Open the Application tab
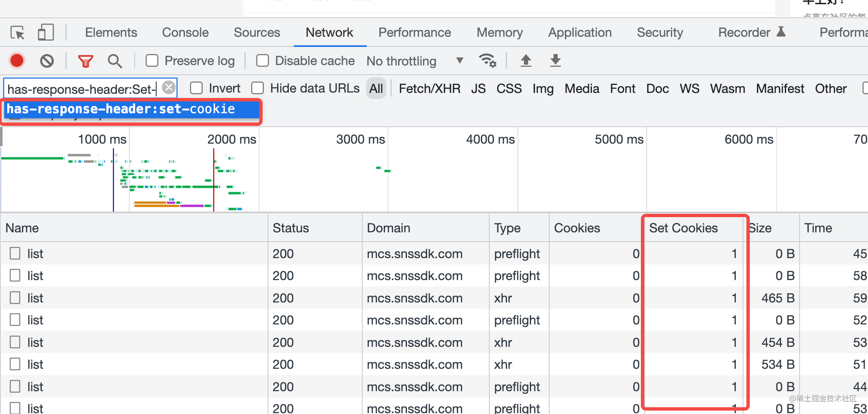 tap(580, 33)
